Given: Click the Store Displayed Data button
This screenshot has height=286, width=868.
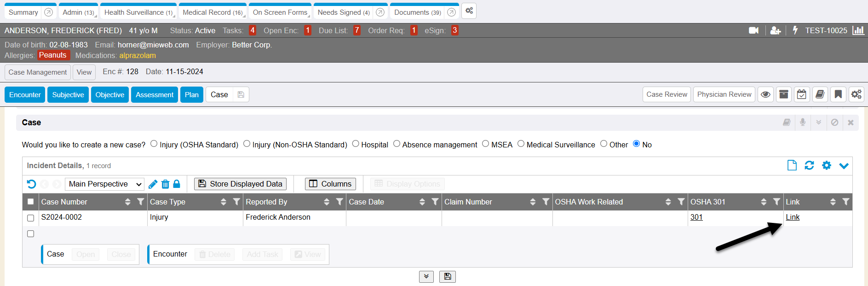Looking at the screenshot, I should pyautogui.click(x=240, y=184).
